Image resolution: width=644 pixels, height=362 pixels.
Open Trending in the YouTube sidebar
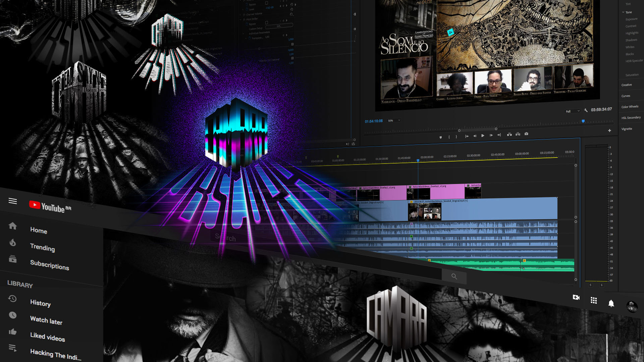(42, 247)
